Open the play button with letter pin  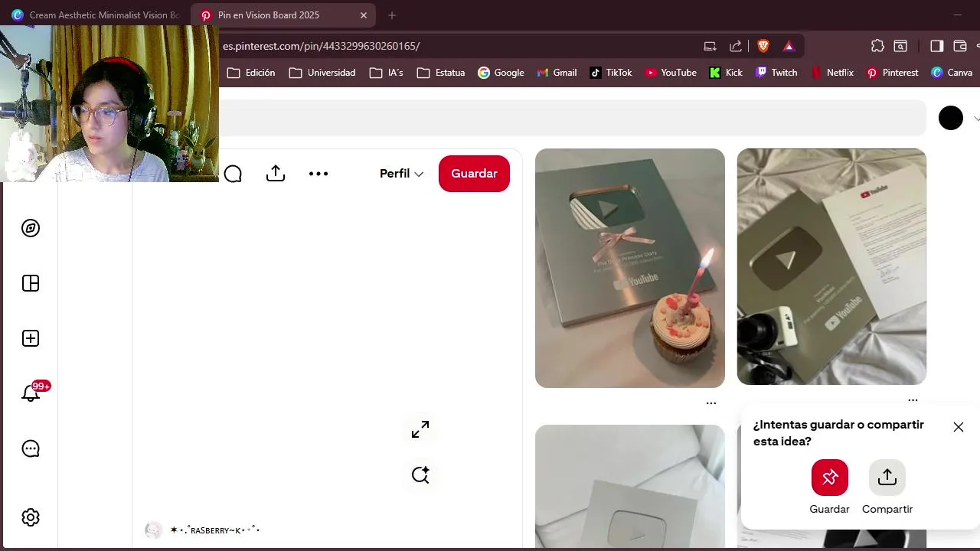coord(831,266)
